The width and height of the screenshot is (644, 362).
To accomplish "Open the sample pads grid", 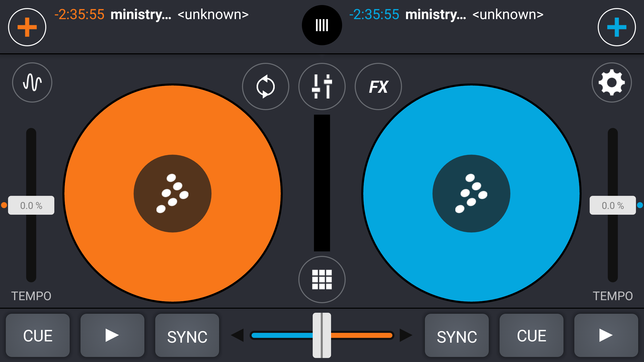I will tap(322, 280).
